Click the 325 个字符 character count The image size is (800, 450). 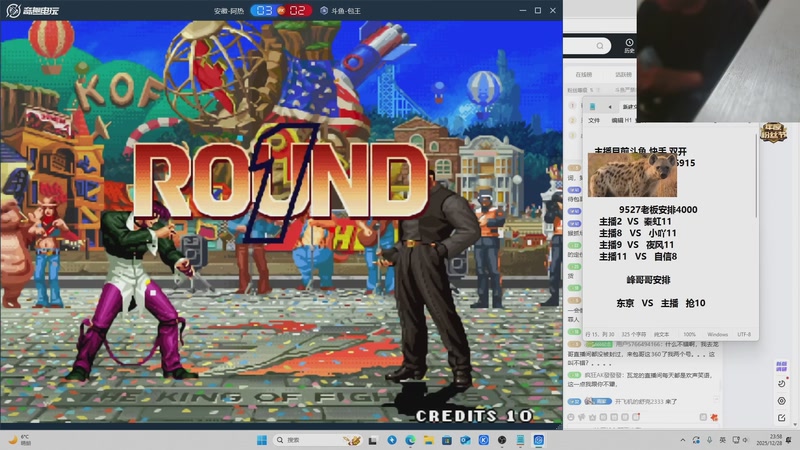634,335
